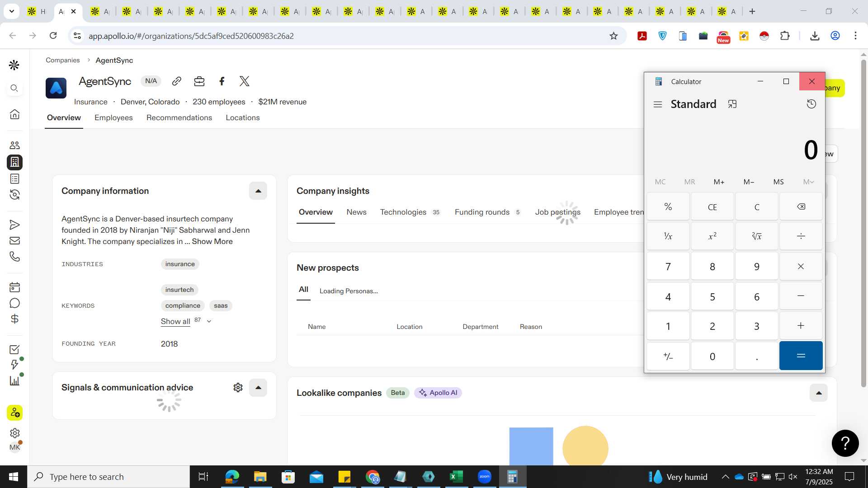
Task: Open Conversations chat bubble icon in sidebar
Action: click(x=14, y=303)
